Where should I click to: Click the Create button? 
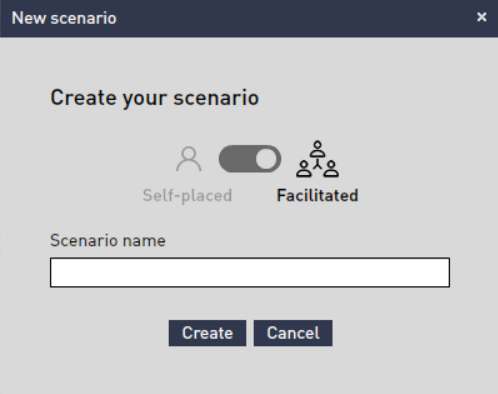pyautogui.click(x=207, y=333)
